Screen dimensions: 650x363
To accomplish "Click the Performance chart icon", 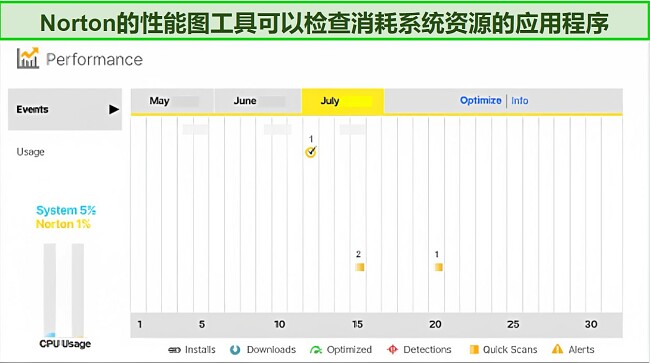I will 28,58.
